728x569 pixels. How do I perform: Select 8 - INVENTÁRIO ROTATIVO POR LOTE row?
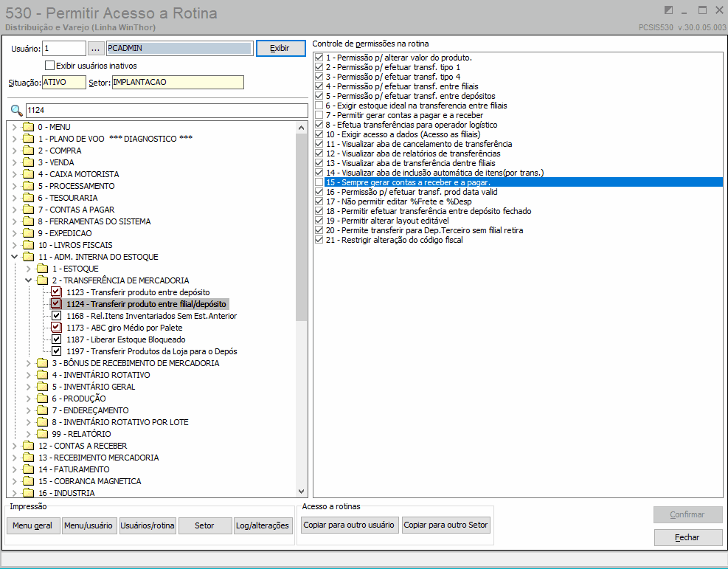(120, 422)
